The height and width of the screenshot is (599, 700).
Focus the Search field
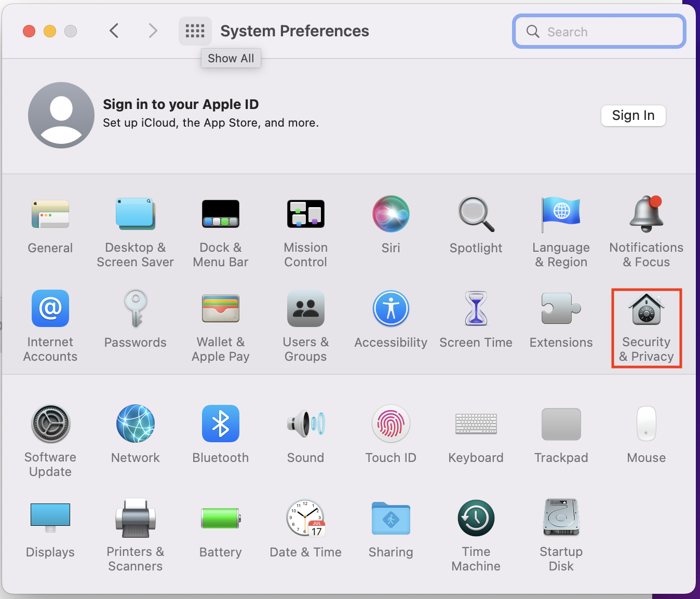599,32
